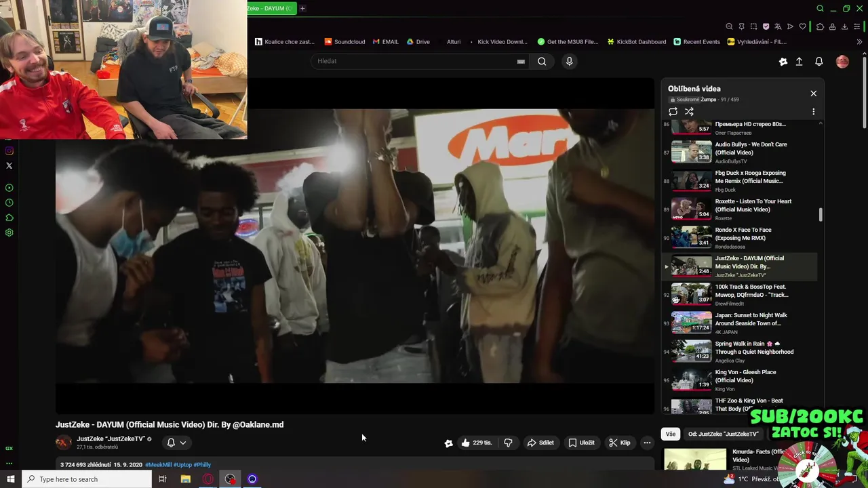
Task: Click the YouTube search magnifier button
Action: point(542,61)
